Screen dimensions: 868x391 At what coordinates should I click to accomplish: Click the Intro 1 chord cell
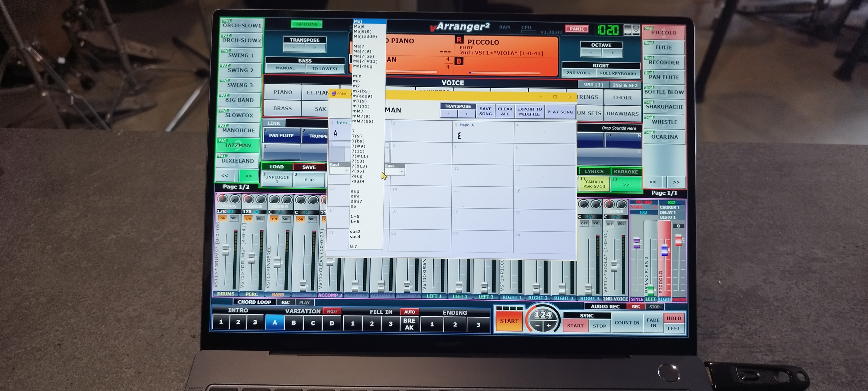point(340,130)
